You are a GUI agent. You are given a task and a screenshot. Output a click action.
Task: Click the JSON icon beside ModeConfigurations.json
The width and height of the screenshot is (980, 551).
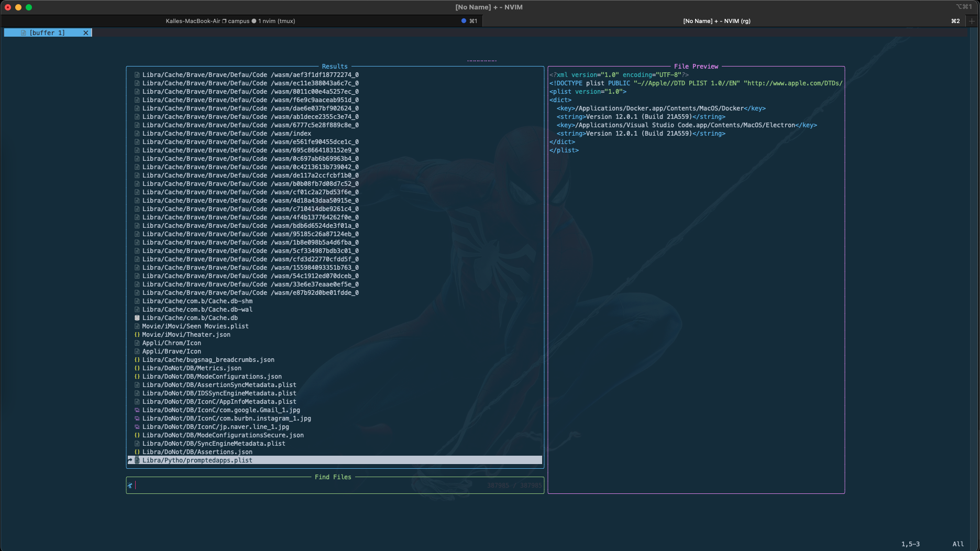click(x=137, y=377)
